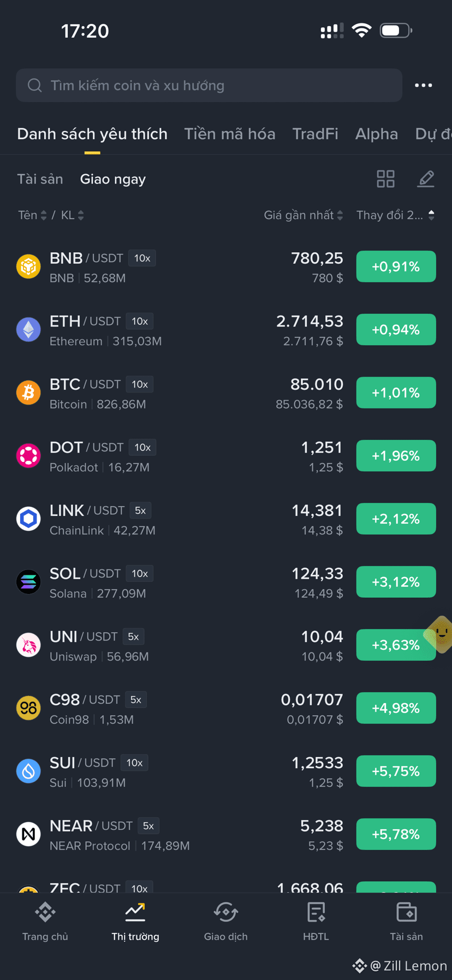Sort by Thay đổi 24h change
452x980 pixels.
click(396, 215)
